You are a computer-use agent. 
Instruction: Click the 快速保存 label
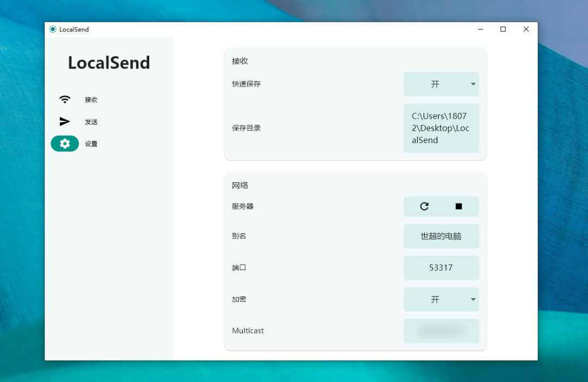pos(247,84)
